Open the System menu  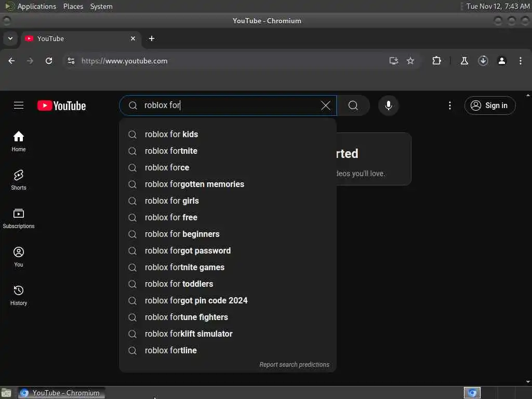pos(101,6)
